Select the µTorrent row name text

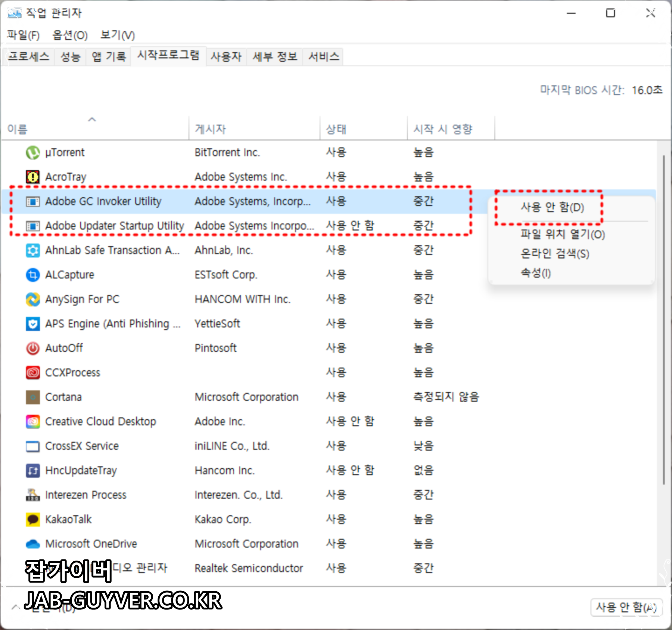[65, 153]
